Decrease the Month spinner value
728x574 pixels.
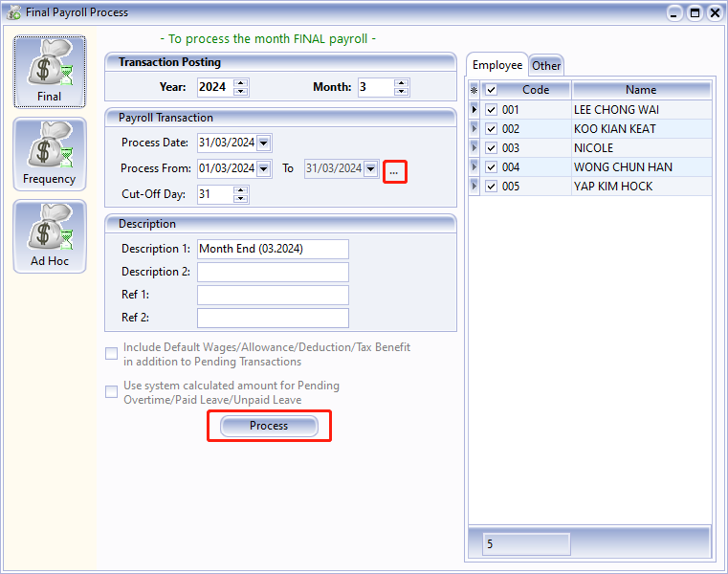[401, 92]
